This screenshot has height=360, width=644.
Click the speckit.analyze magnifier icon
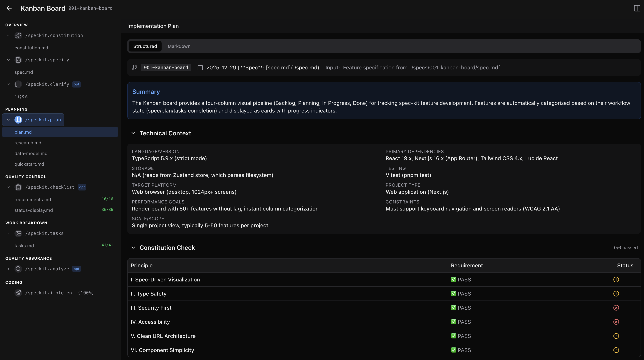[x=18, y=269]
